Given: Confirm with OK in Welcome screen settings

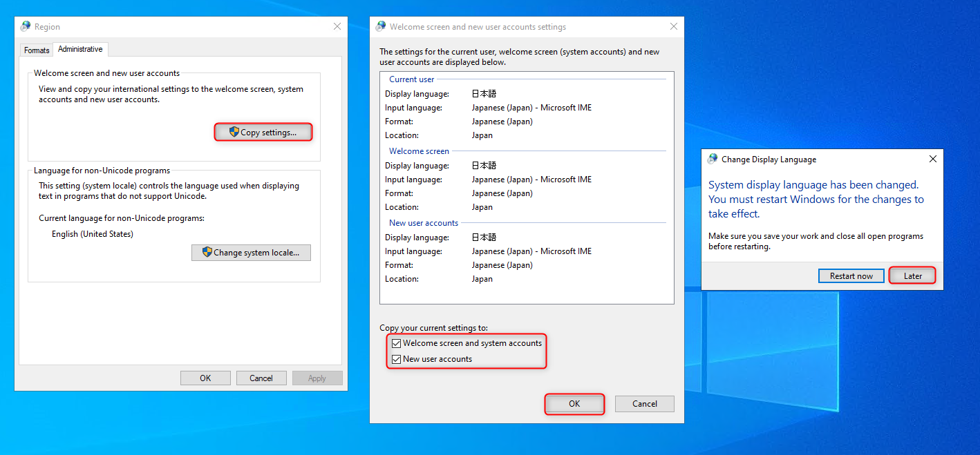Looking at the screenshot, I should 574,404.
